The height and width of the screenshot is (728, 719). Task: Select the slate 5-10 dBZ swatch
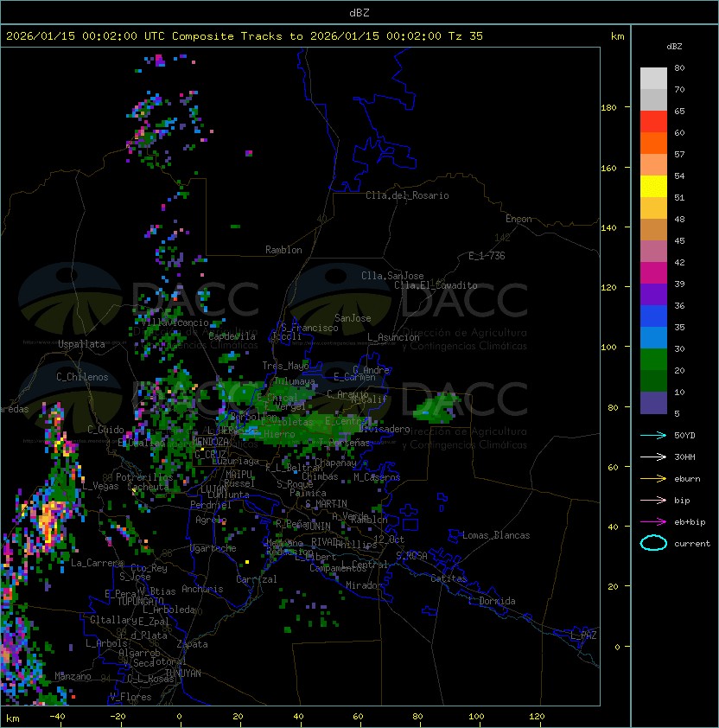653,403
